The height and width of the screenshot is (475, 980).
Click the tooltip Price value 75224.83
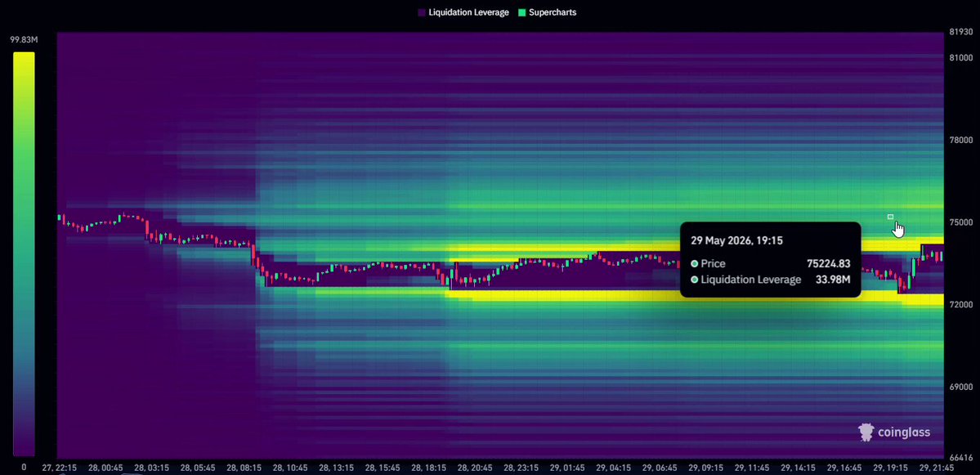pos(828,264)
